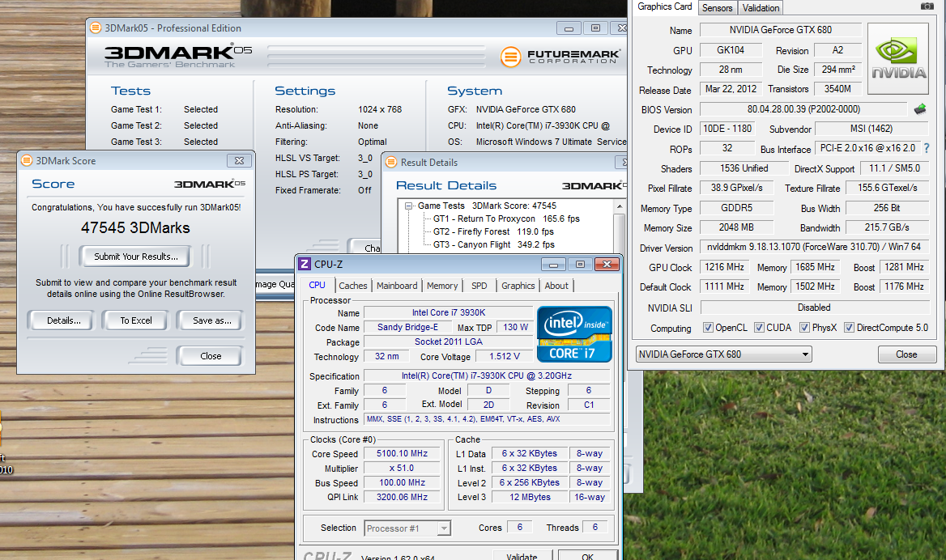Click the Subvendor MSI (1462) value
946x560 pixels.
pyautogui.click(x=871, y=129)
